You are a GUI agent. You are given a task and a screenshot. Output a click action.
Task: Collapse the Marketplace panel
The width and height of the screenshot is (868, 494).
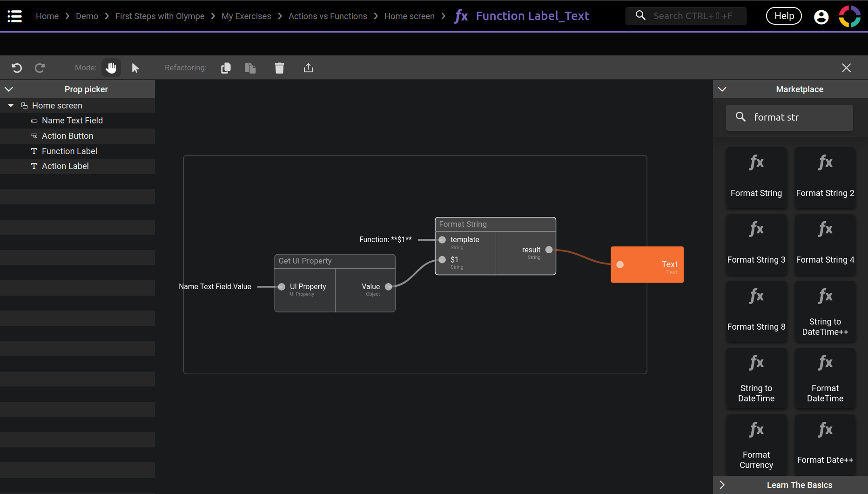(x=722, y=89)
